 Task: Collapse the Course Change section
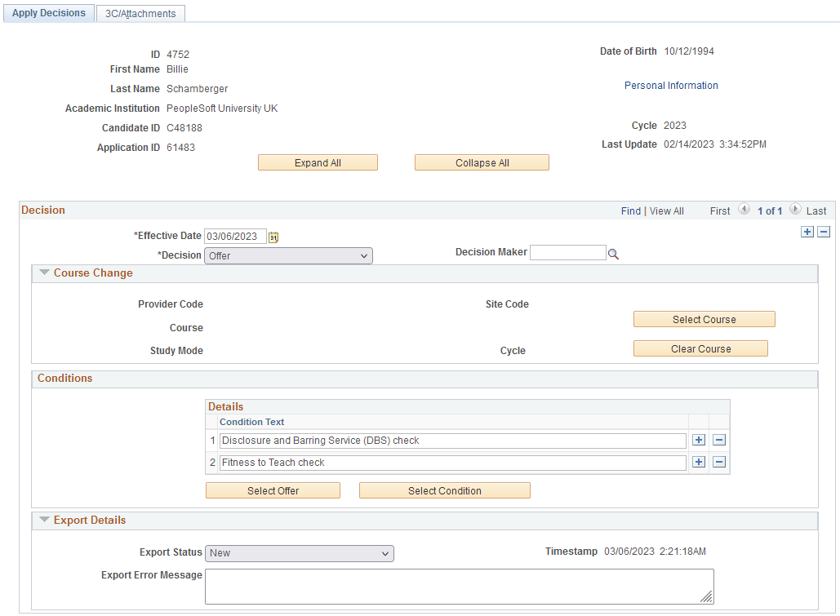click(44, 273)
